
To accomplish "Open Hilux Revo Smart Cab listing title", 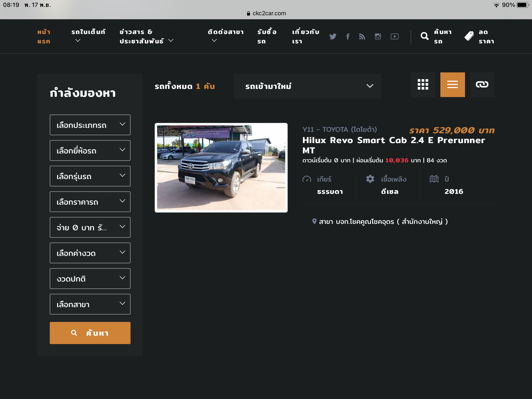I will pos(394,145).
